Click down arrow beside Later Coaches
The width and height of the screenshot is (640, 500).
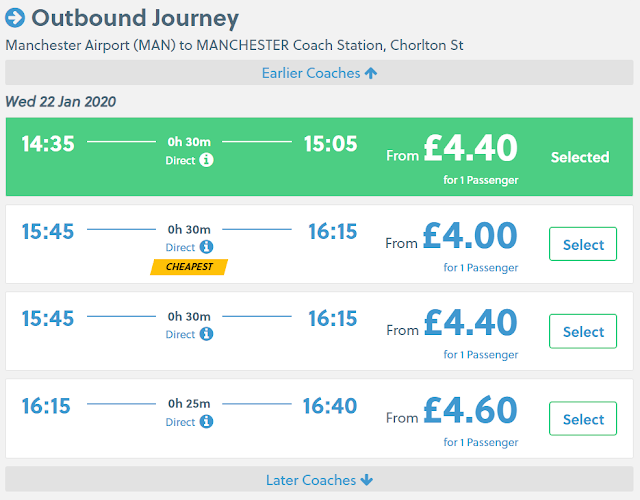coord(367,480)
